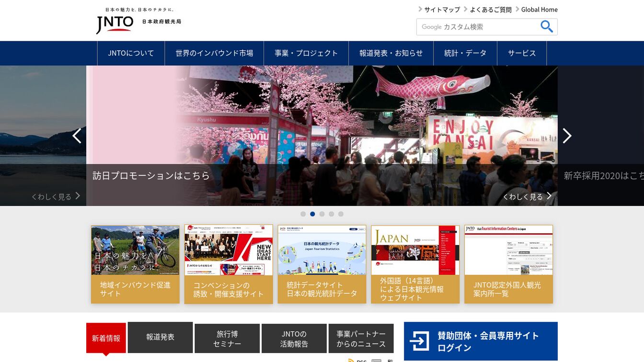Open サービス menu
The image size is (644, 362).
tap(522, 53)
